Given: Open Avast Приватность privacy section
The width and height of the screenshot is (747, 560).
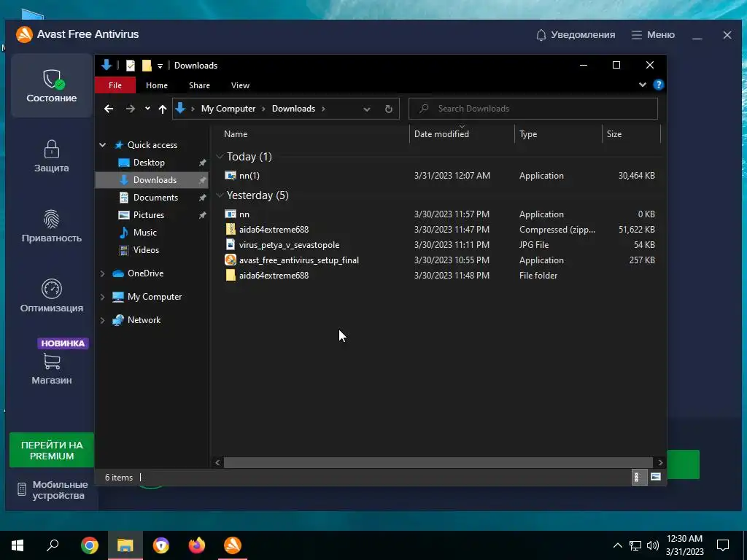Looking at the screenshot, I should [x=52, y=226].
